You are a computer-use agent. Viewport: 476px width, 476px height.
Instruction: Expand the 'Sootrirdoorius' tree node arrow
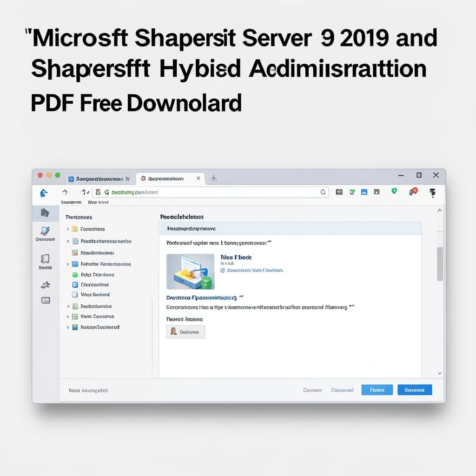pyautogui.click(x=68, y=306)
